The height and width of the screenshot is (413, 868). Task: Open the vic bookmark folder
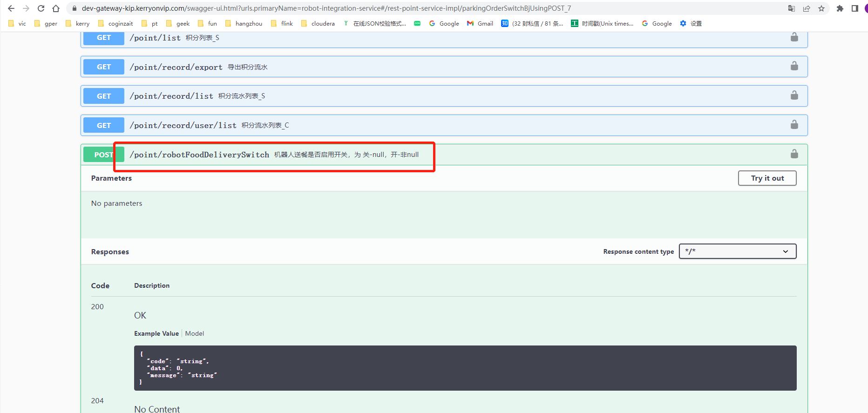pos(17,23)
